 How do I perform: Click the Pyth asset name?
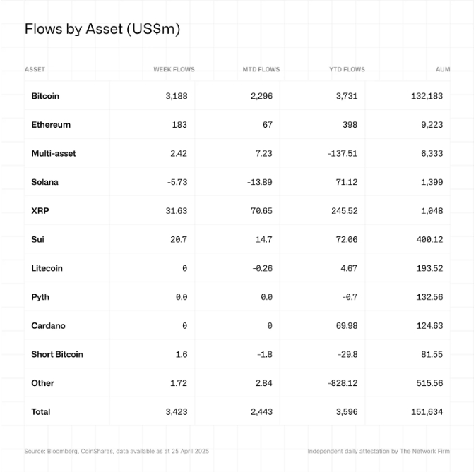pyautogui.click(x=40, y=297)
